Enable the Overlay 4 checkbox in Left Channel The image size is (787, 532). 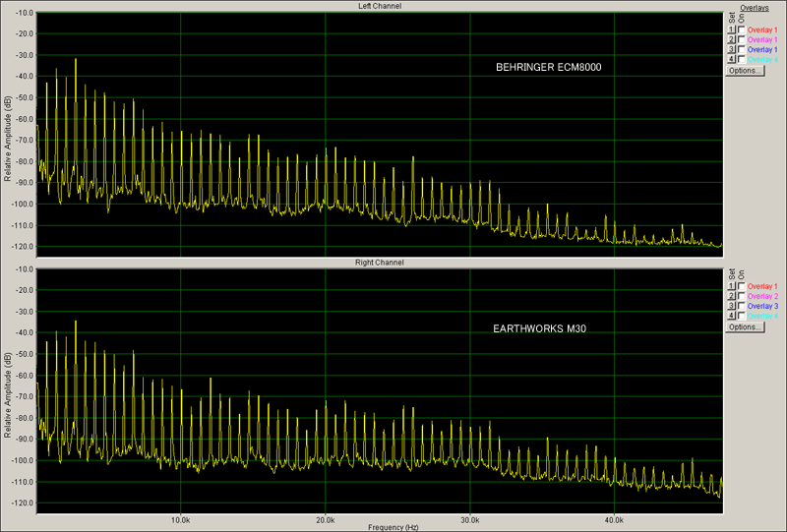[742, 59]
